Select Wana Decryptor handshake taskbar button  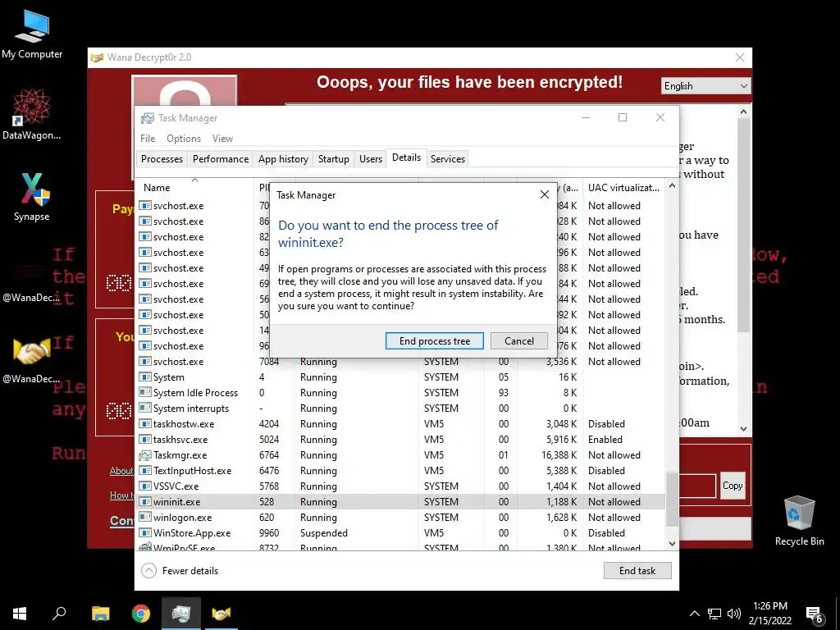click(x=221, y=614)
